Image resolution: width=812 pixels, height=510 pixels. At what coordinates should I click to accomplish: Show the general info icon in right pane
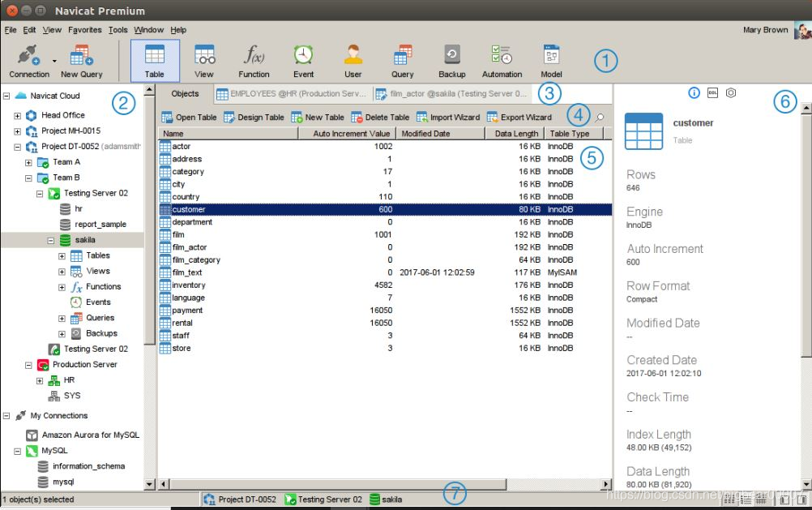pos(694,92)
